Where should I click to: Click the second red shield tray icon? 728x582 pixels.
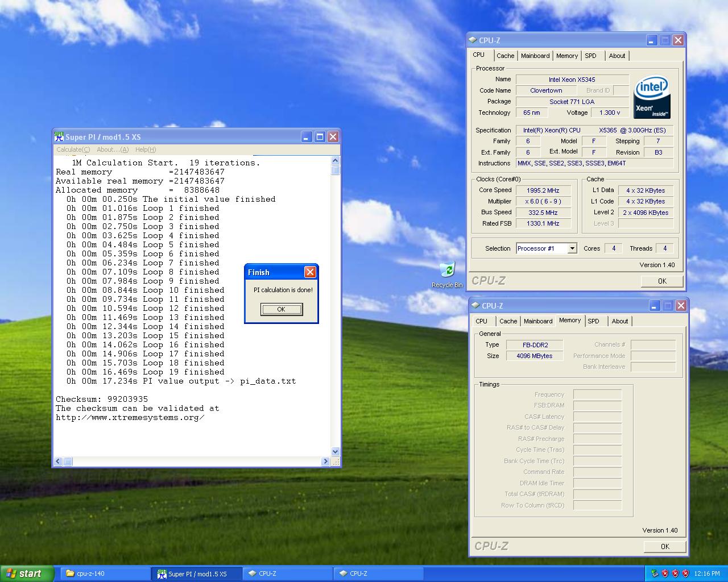pos(675,573)
